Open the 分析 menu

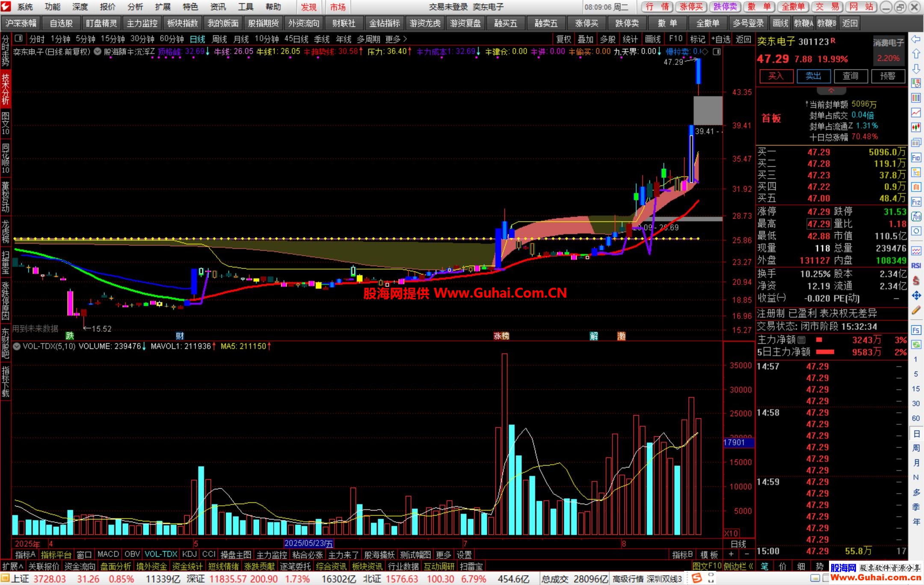click(135, 7)
